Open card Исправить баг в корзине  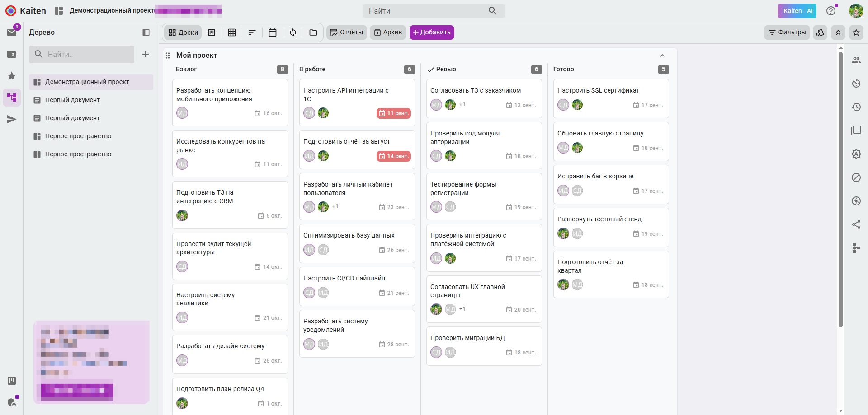coord(611,184)
